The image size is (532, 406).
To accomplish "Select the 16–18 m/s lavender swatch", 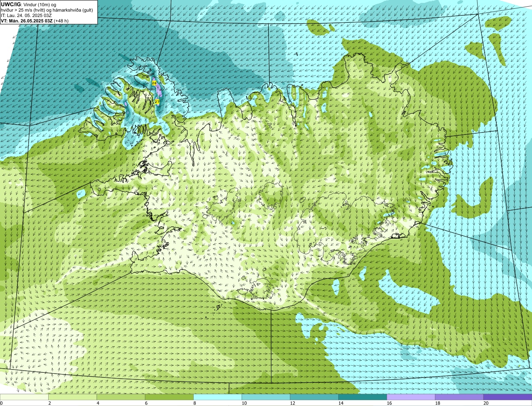I will pyautogui.click(x=411, y=397).
